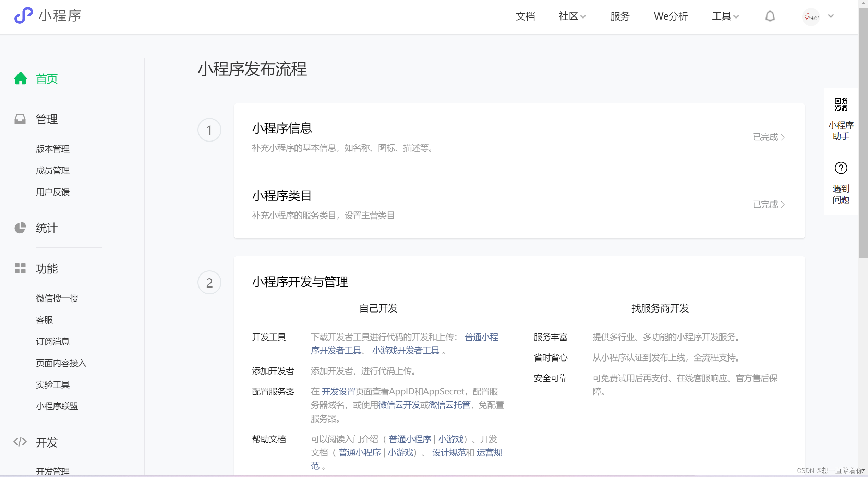Click the 统计 pie chart icon
The width and height of the screenshot is (868, 477).
[x=20, y=228]
